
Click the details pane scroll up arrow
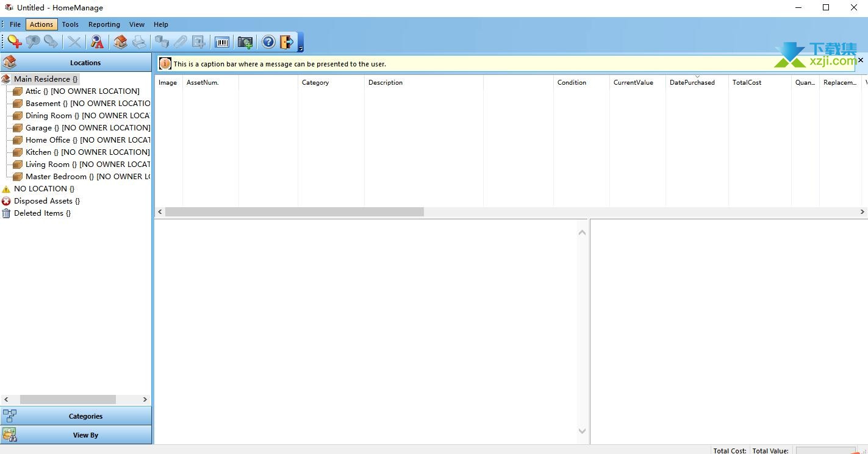(582, 232)
